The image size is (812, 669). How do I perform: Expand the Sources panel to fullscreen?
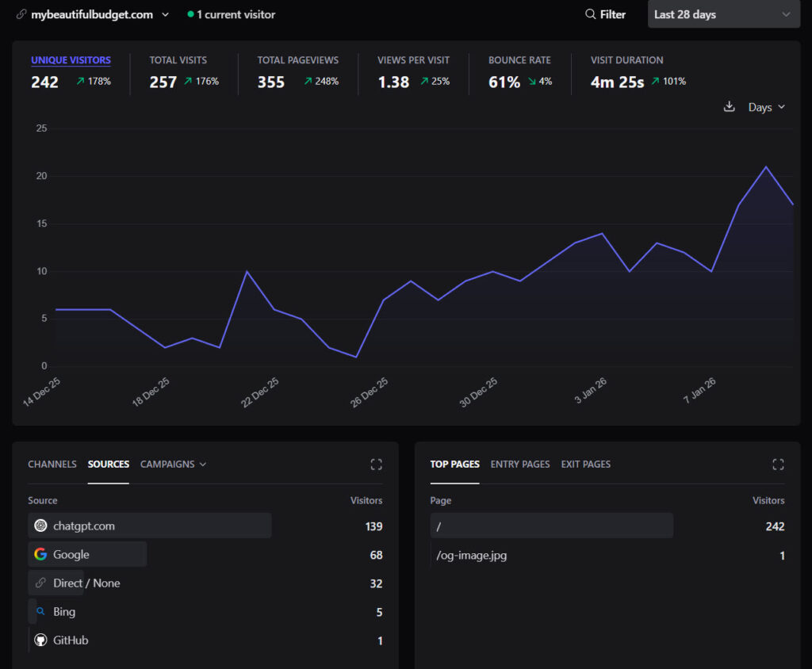pos(376,464)
